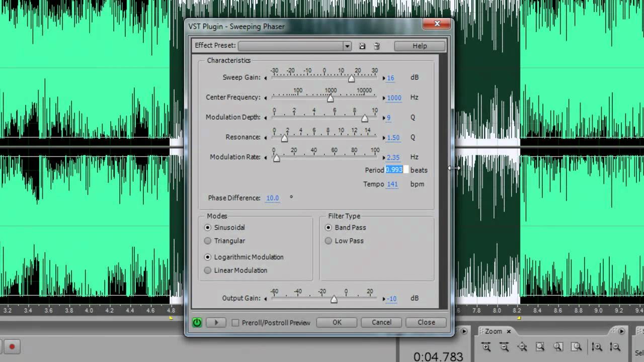Click the Center Frequency slider handle
Viewport: 644px width, 362px height.
[331, 99]
